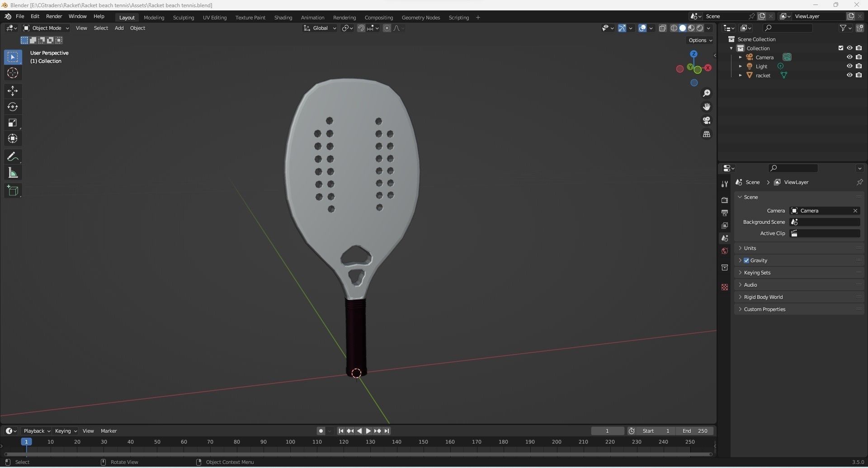868x468 pixels.
Task: Open the View Layer properties tab
Action: click(x=725, y=225)
